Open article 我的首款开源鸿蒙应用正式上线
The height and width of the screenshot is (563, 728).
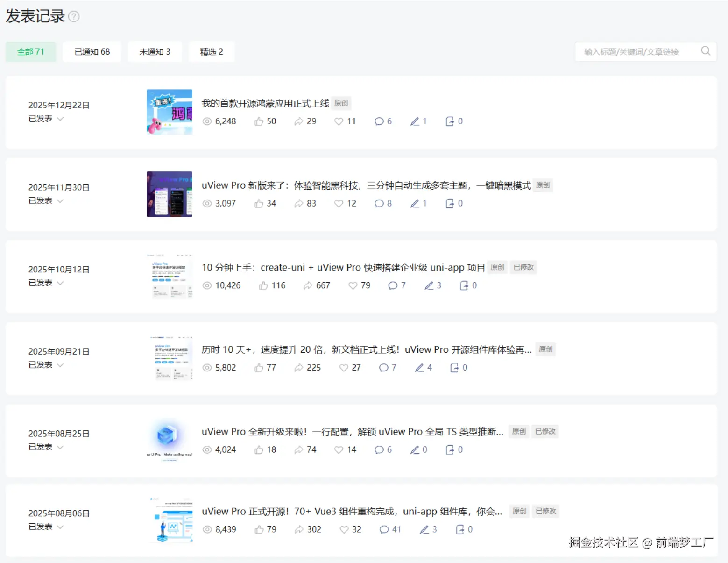click(265, 103)
